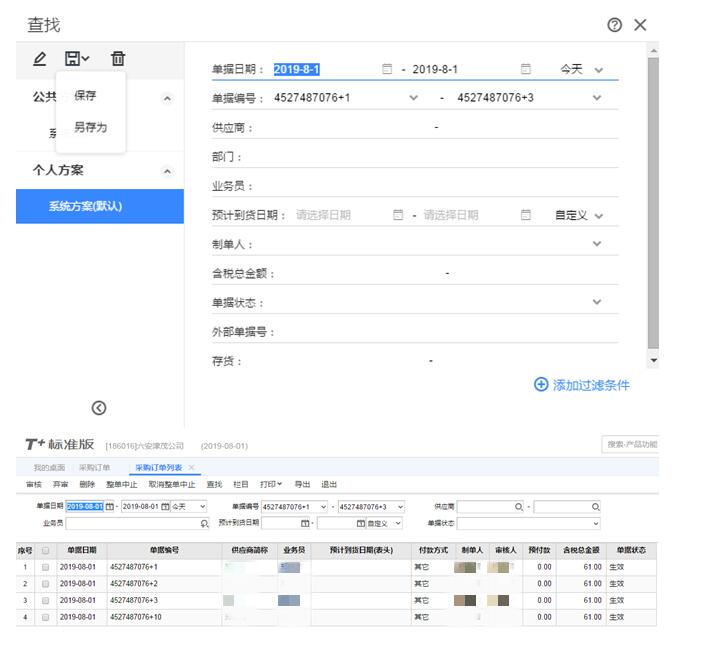Check the row 4527487076+2 checkbox

[45, 584]
